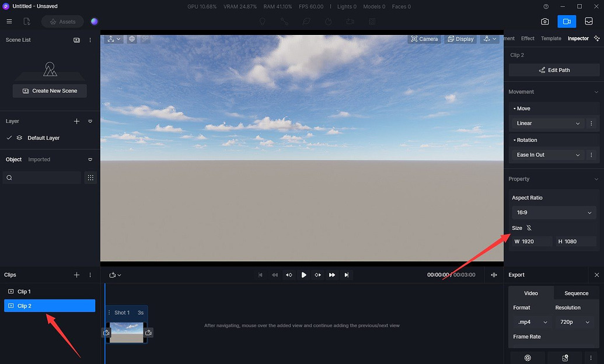Image resolution: width=604 pixels, height=364 pixels.
Task: Open the Template panel tab
Action: (550, 38)
